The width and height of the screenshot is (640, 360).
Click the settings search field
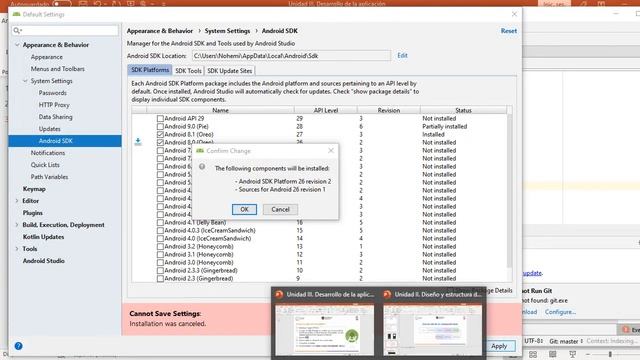65,31
